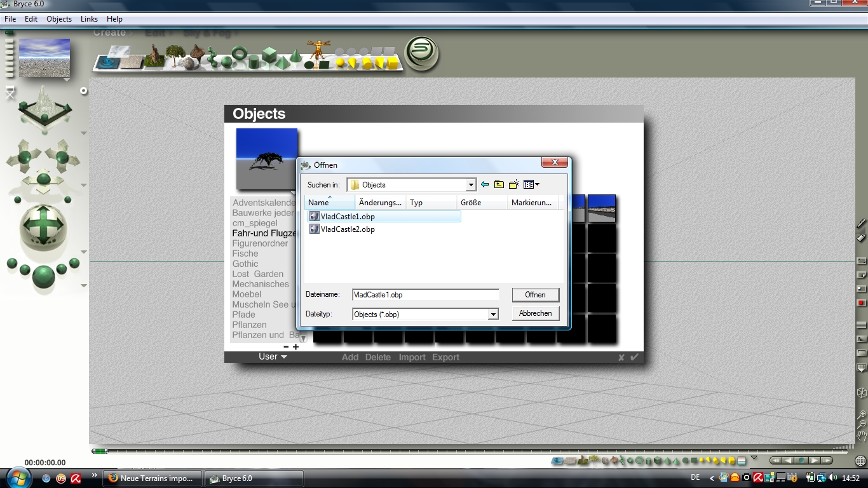Image resolution: width=868 pixels, height=488 pixels.
Task: Create a terrain mountain object
Action: pos(153,56)
